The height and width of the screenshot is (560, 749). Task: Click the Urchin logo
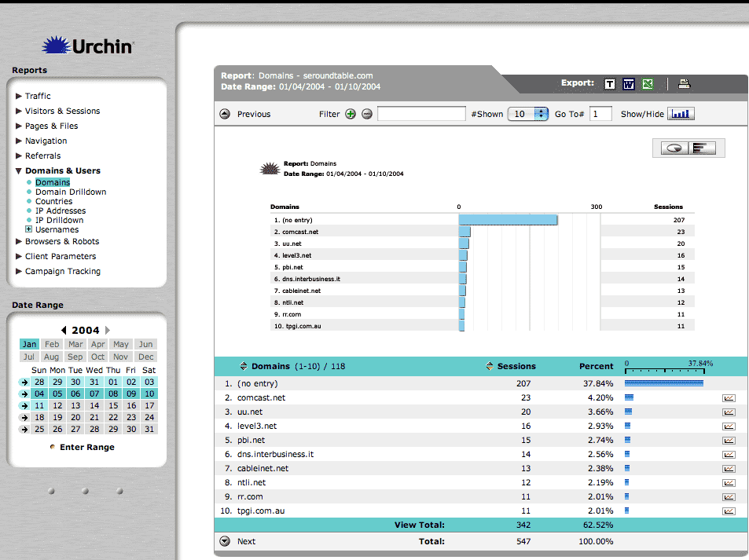pyautogui.click(x=87, y=46)
